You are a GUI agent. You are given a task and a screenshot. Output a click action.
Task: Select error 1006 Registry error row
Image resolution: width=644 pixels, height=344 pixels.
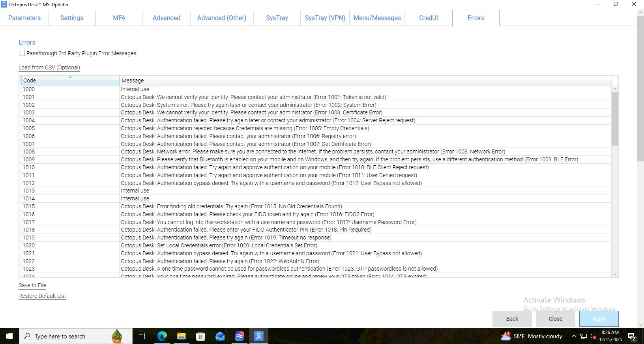[316, 136]
